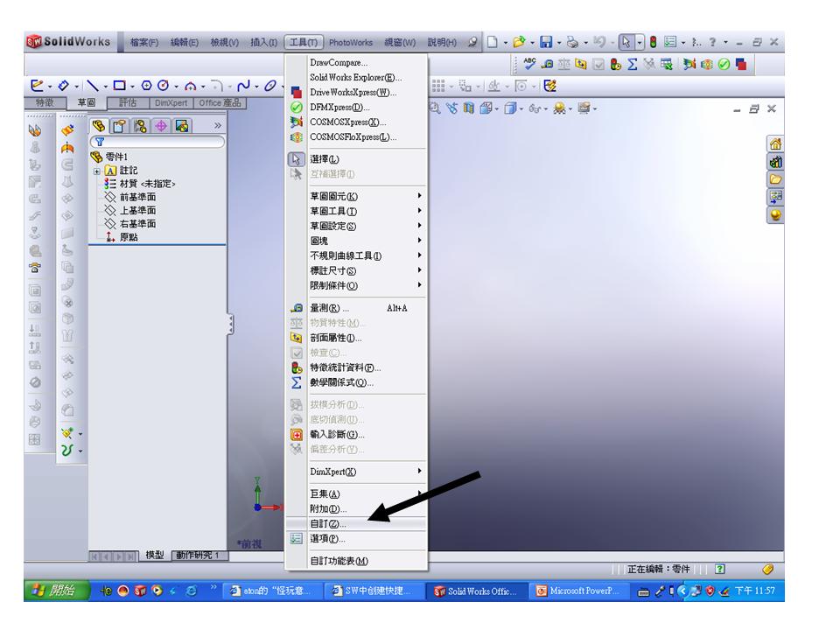Open the ConfigurationManager tab icon
840x630 pixels.
[x=140, y=126]
